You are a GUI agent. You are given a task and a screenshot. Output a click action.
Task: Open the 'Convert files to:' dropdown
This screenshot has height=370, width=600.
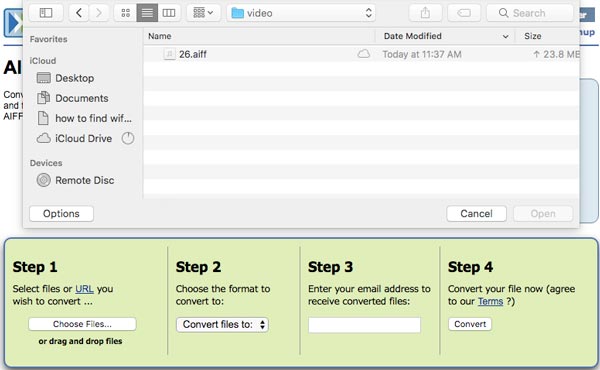(222, 324)
